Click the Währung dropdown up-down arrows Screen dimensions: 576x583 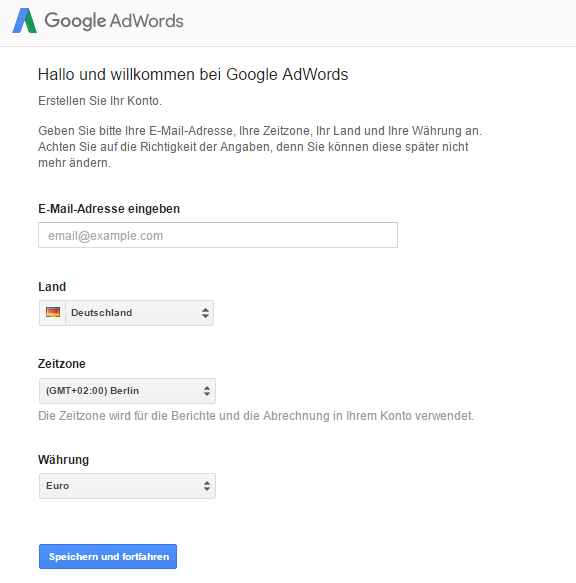(207, 486)
